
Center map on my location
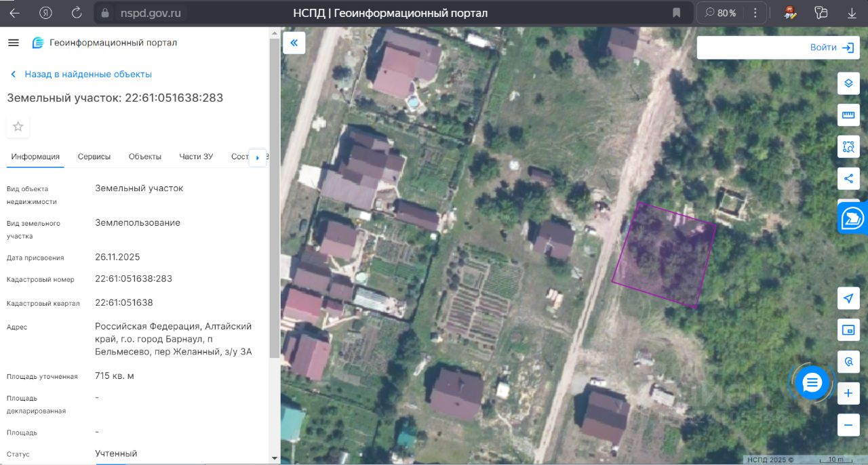coord(848,299)
